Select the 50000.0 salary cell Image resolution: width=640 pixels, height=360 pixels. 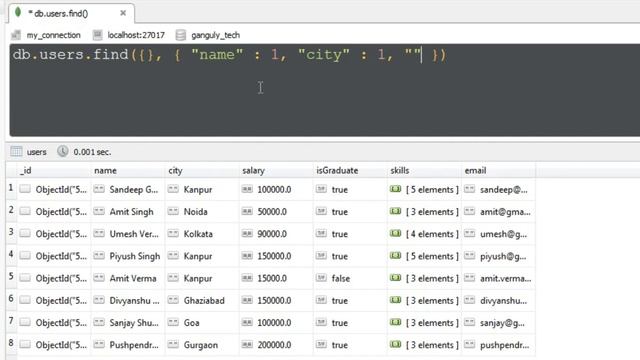tap(276, 212)
